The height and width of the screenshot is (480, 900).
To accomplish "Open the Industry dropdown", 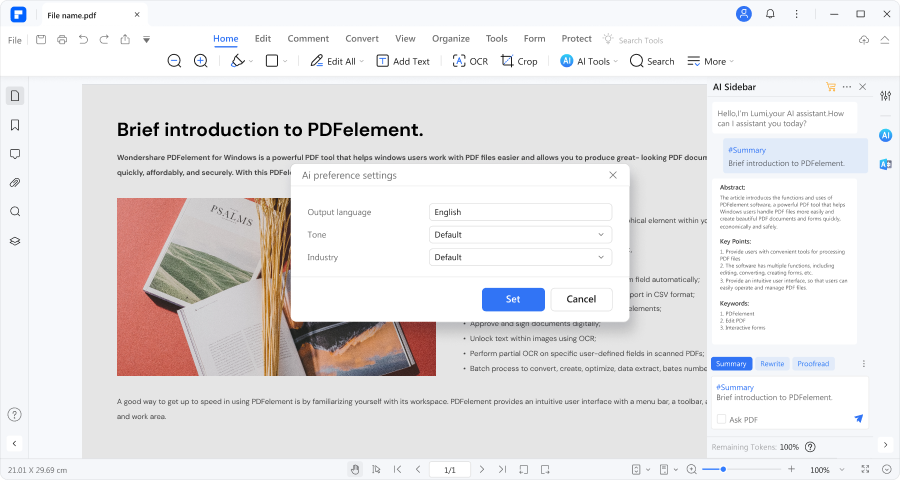I will pyautogui.click(x=520, y=257).
